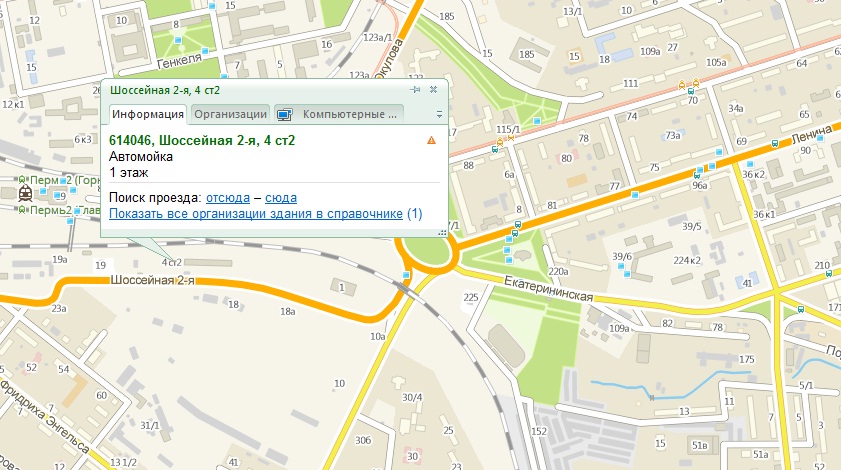Show all organizations of building in directory
The width and height of the screenshot is (841, 470).
256,214
